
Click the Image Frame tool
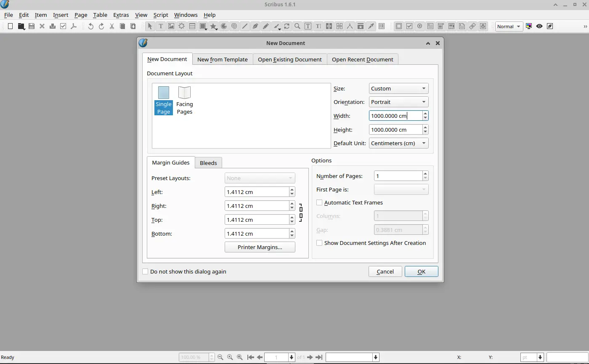coord(171,26)
